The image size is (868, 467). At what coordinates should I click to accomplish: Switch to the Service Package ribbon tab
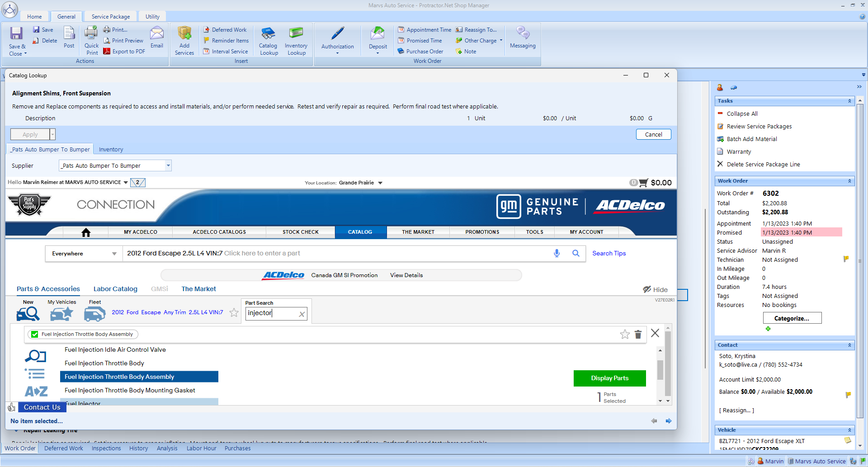click(x=110, y=16)
